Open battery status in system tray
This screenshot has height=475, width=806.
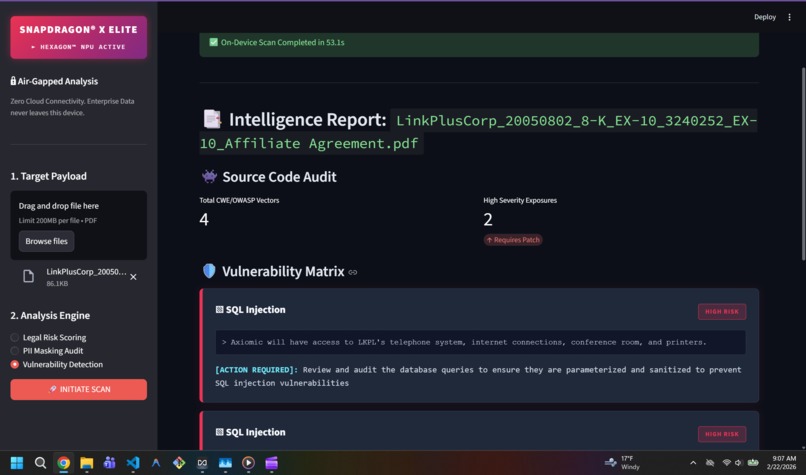pyautogui.click(x=753, y=463)
